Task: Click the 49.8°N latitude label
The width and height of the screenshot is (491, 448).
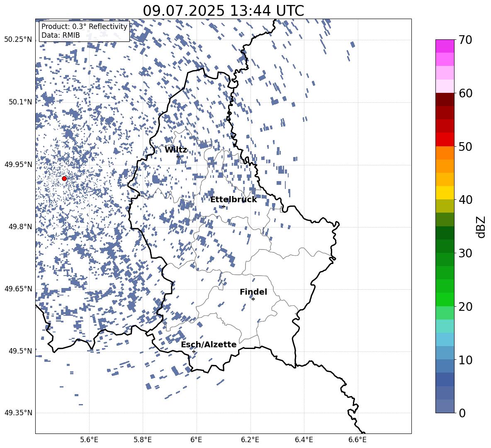Action: click(20, 227)
